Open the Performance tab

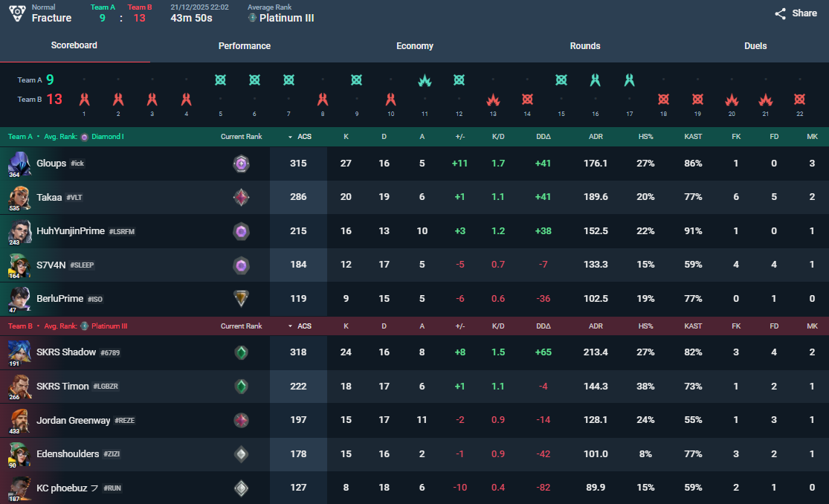[244, 46]
